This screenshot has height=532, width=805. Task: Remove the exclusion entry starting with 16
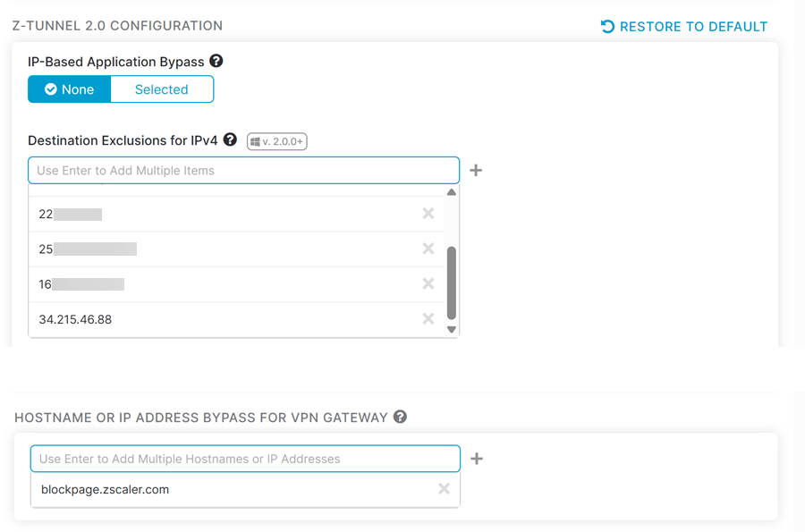(428, 283)
